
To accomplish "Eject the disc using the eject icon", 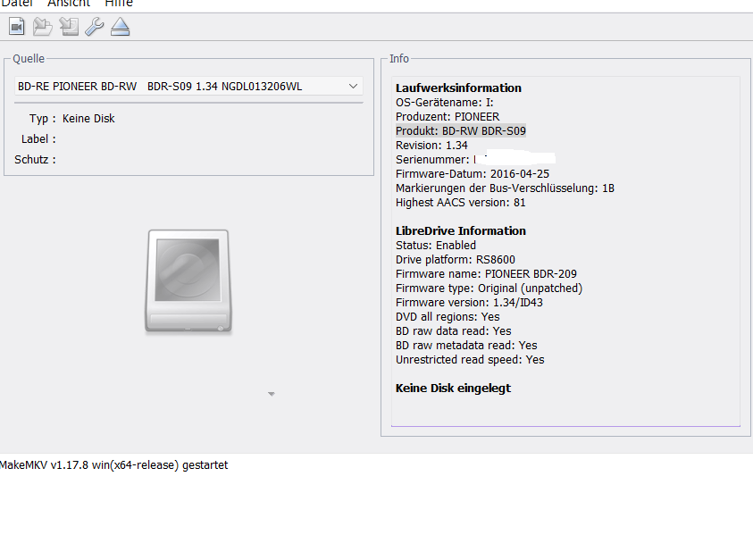I will pos(121,28).
